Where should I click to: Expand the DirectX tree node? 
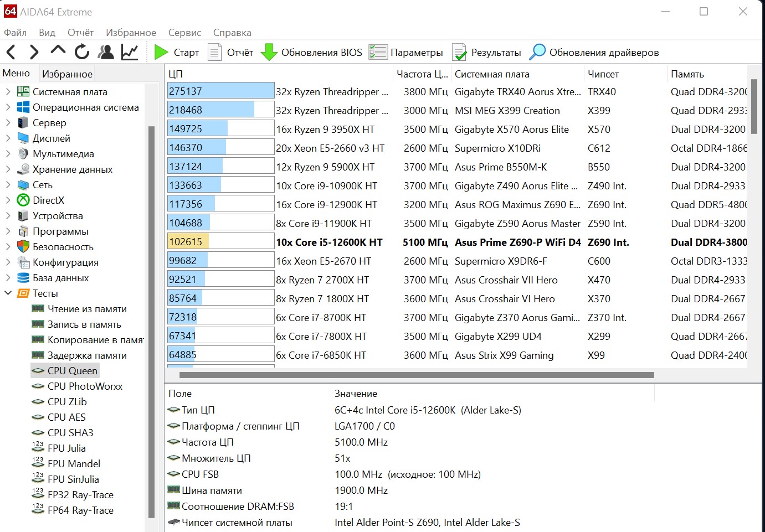pyautogui.click(x=8, y=200)
